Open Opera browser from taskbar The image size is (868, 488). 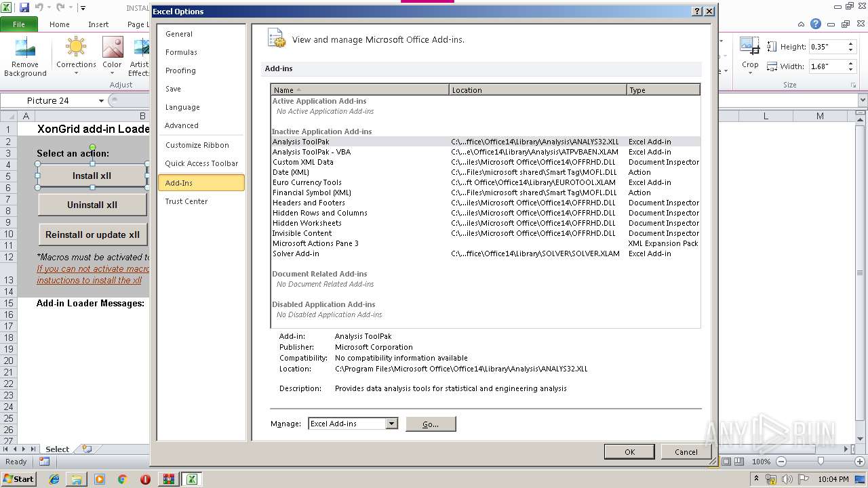[x=145, y=479]
